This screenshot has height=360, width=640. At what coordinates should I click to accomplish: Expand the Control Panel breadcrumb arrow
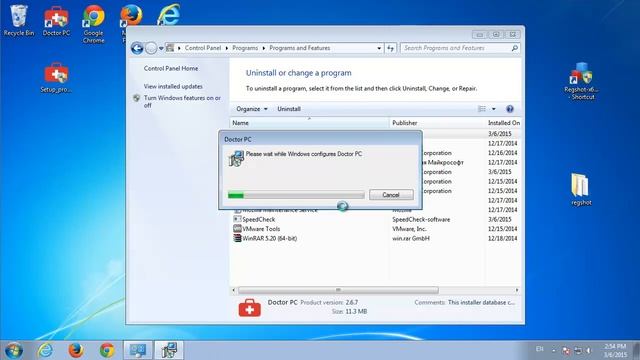pos(227,48)
